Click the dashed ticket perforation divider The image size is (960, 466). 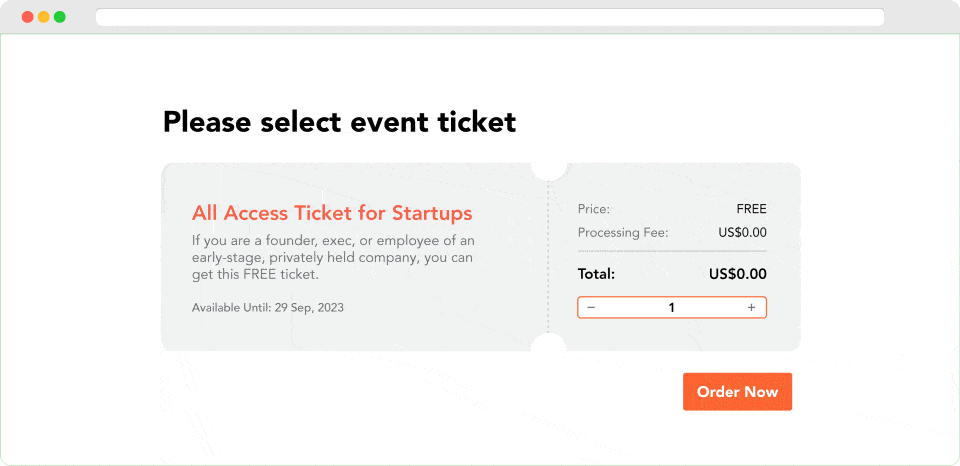[x=548, y=257]
